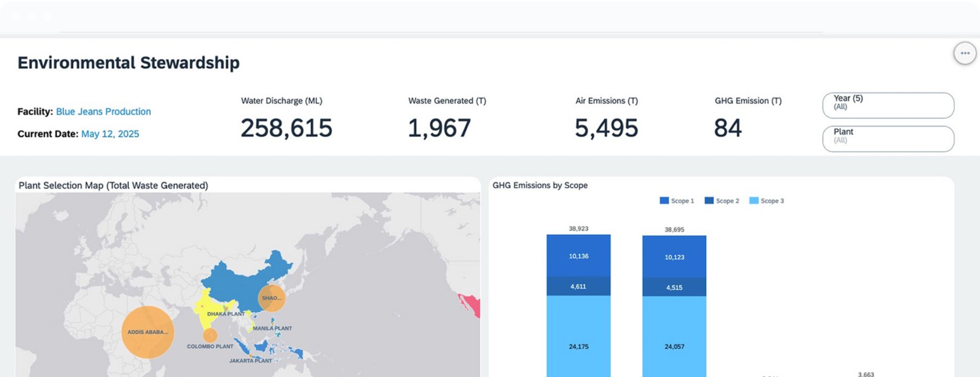
Task: Select the Addis Ababa plant bubble
Action: [x=148, y=332]
